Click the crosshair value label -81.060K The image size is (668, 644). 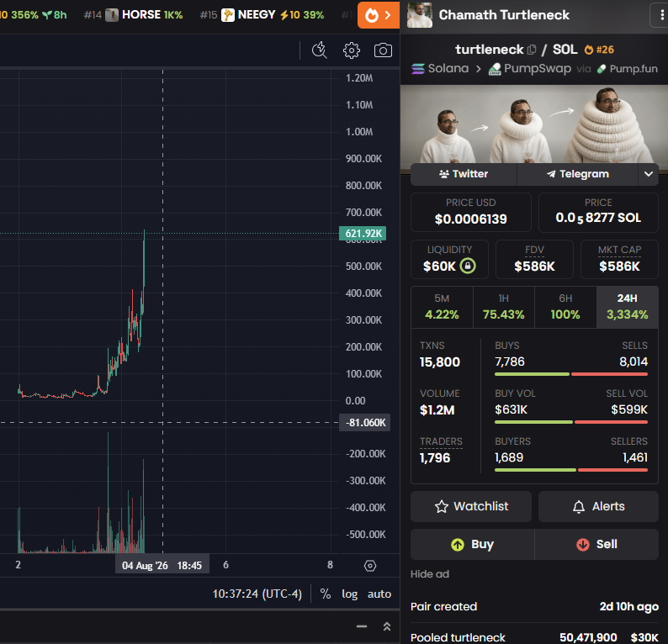click(364, 423)
